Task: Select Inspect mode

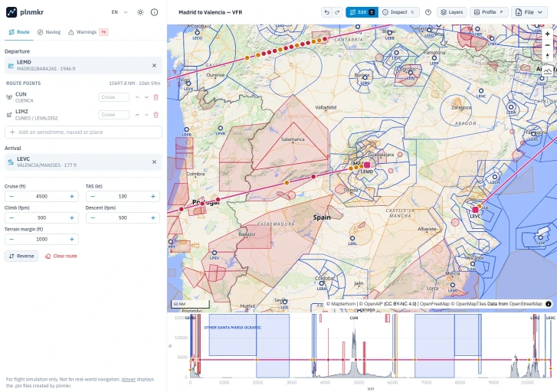Action: tap(399, 12)
